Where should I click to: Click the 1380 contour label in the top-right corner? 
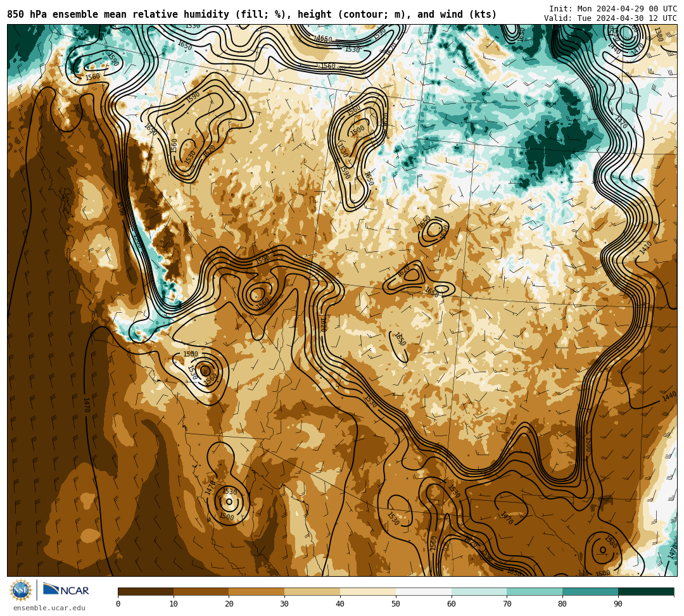click(658, 34)
